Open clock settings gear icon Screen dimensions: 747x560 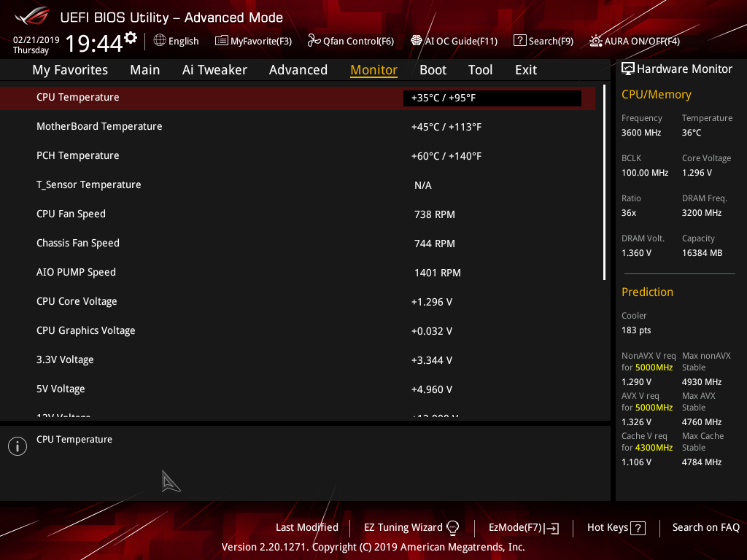coord(131,38)
